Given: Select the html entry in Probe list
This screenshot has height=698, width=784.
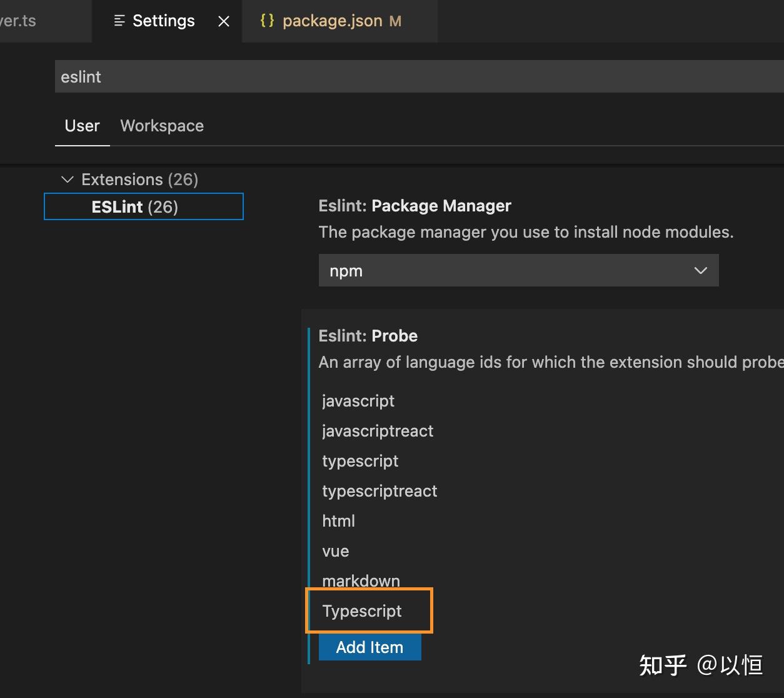Looking at the screenshot, I should (x=338, y=520).
